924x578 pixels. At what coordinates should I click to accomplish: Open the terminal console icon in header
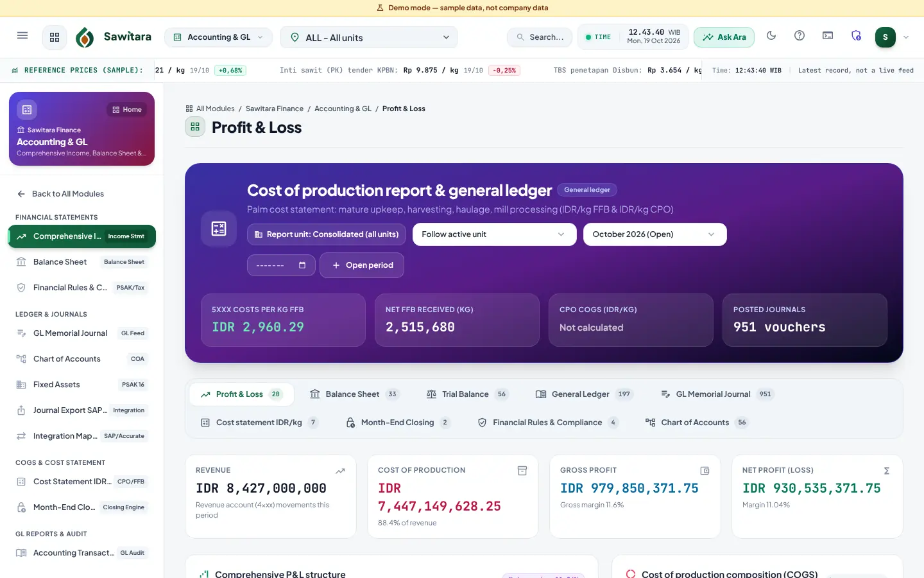click(x=828, y=36)
